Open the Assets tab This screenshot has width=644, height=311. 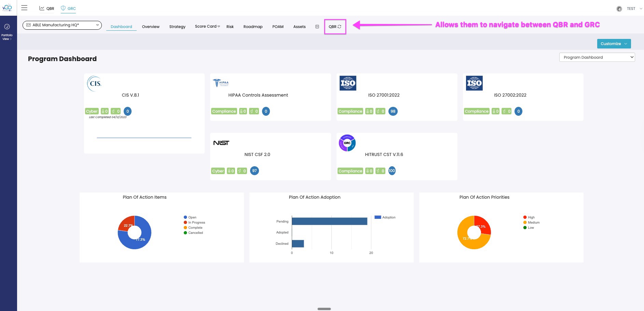(x=299, y=27)
